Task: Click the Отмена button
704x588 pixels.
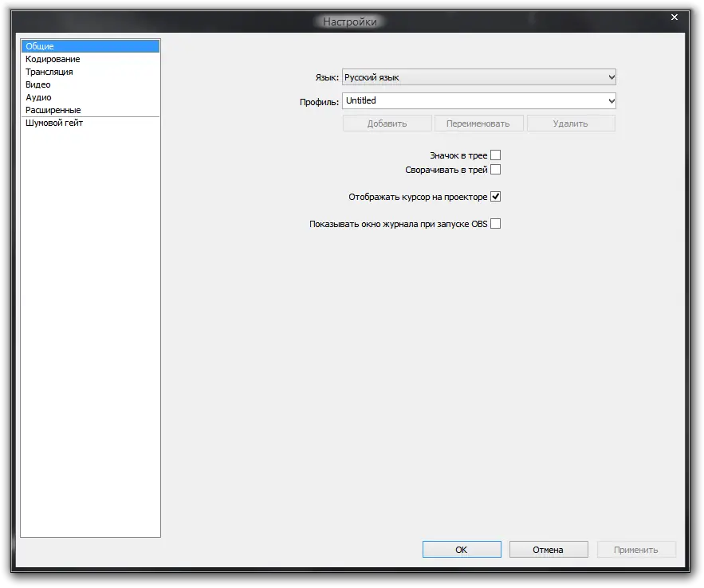Action: 549,550
